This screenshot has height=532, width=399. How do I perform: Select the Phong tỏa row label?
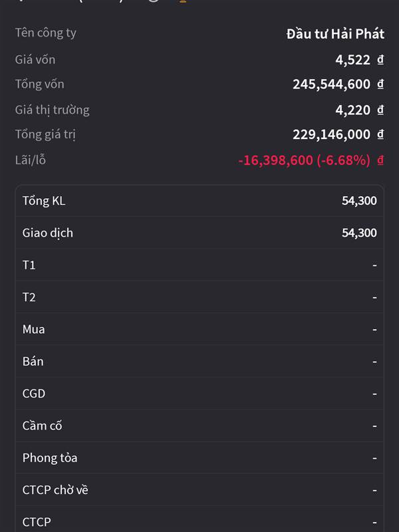point(50,458)
